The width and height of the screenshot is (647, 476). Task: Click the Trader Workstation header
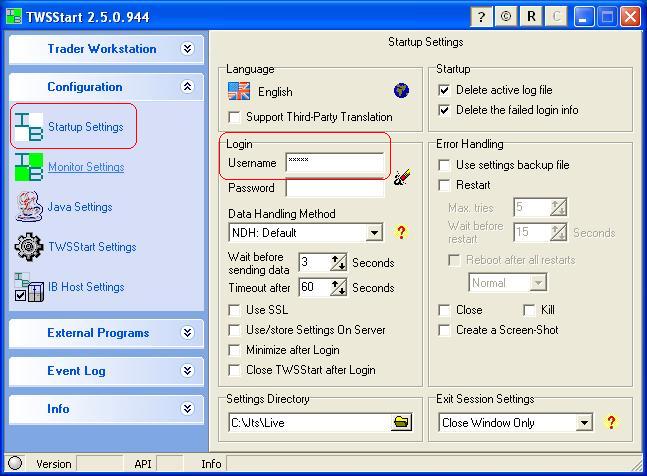pyautogui.click(x=102, y=49)
